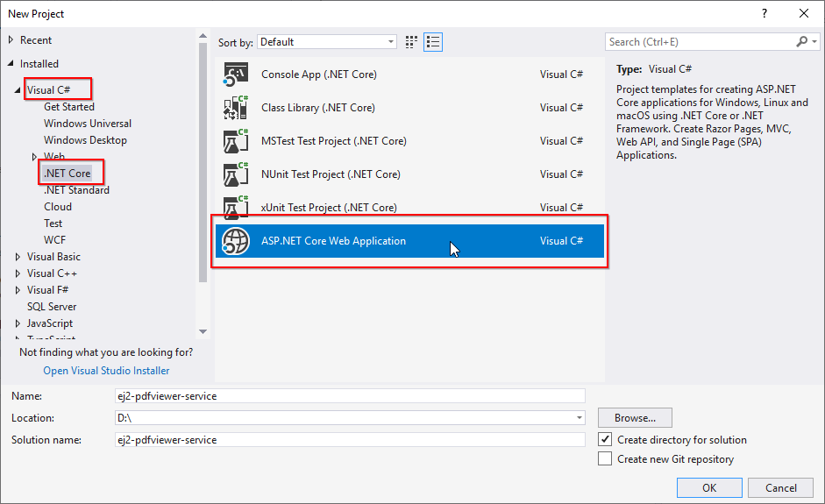The width and height of the screenshot is (825, 504).
Task: Open Visual Studio Installer link
Action: pos(106,371)
